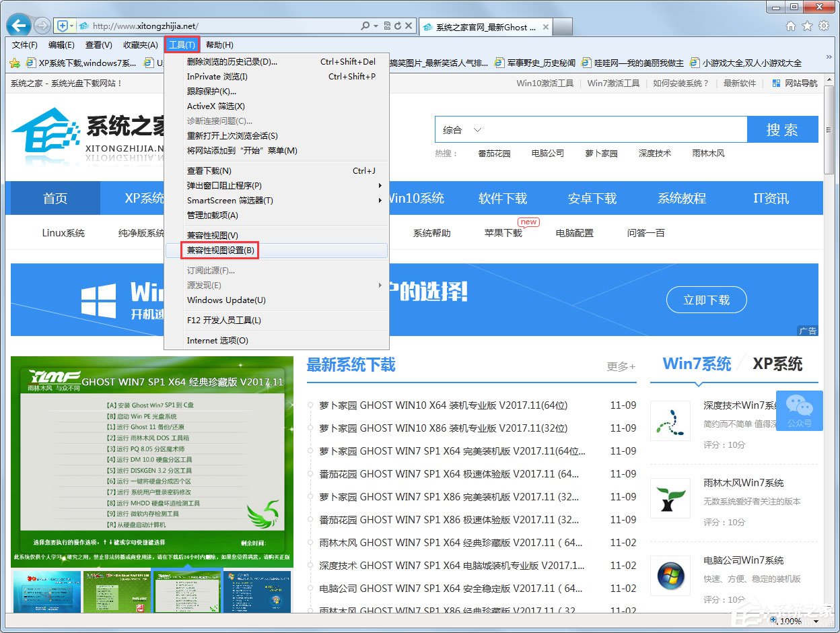Open the settings gear icon
This screenshot has height=633, width=840.
click(823, 26)
